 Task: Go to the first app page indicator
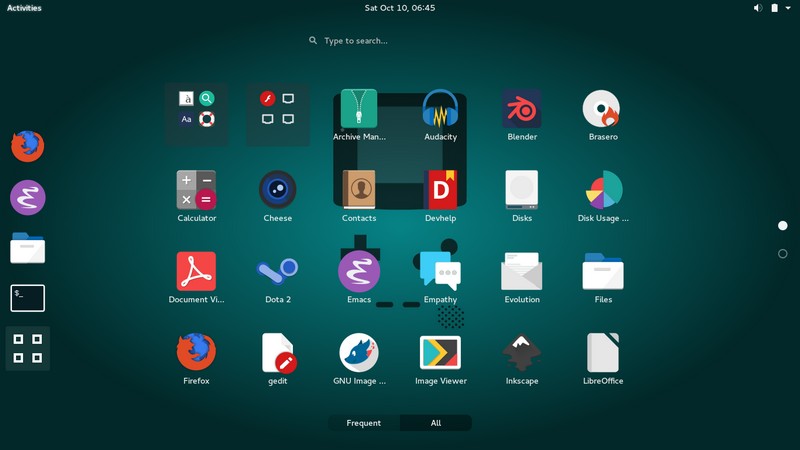783,226
